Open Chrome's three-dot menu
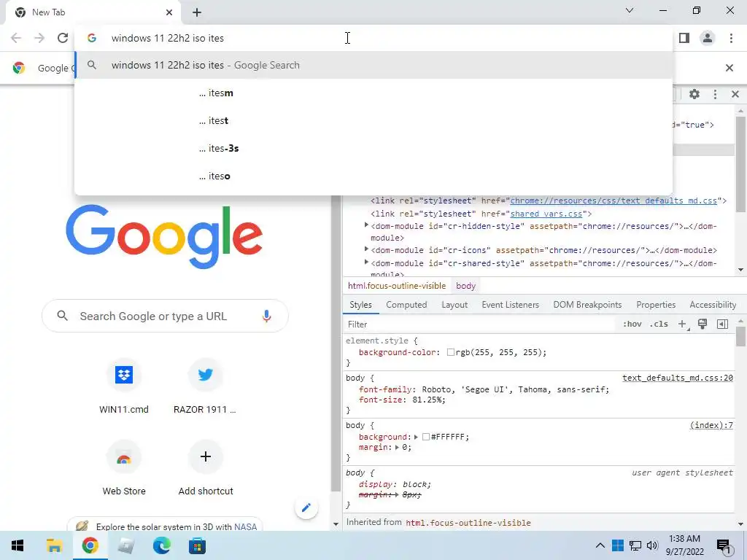 click(731, 38)
